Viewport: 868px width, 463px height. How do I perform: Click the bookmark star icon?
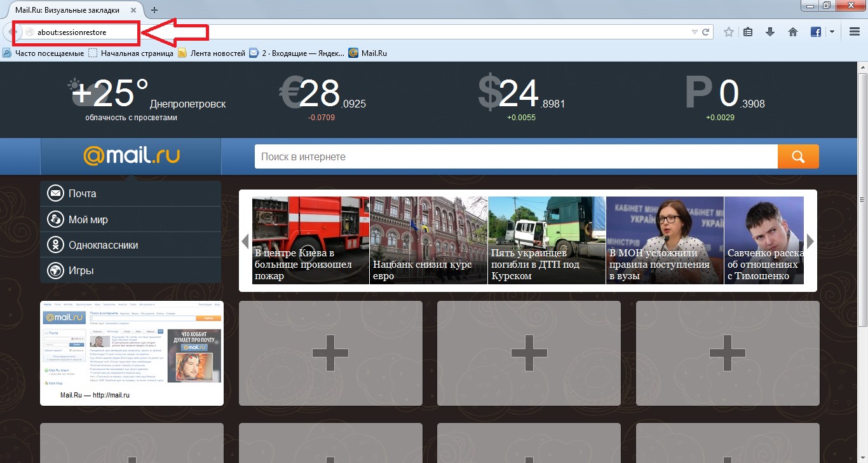(729, 32)
